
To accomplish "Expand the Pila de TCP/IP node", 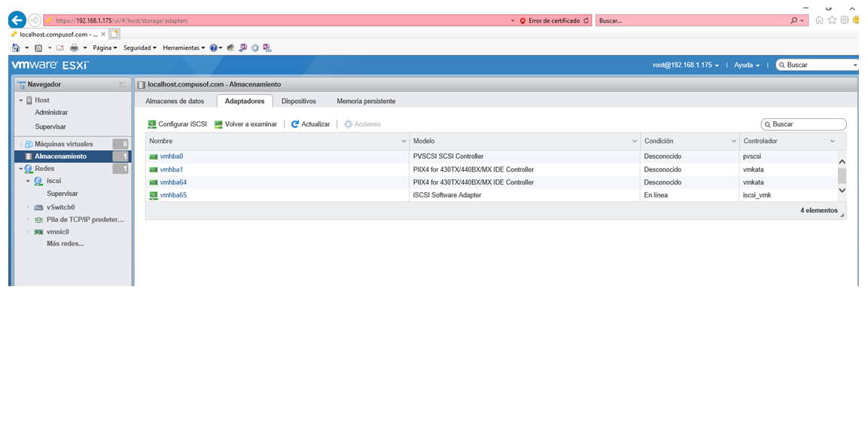I will coord(29,220).
